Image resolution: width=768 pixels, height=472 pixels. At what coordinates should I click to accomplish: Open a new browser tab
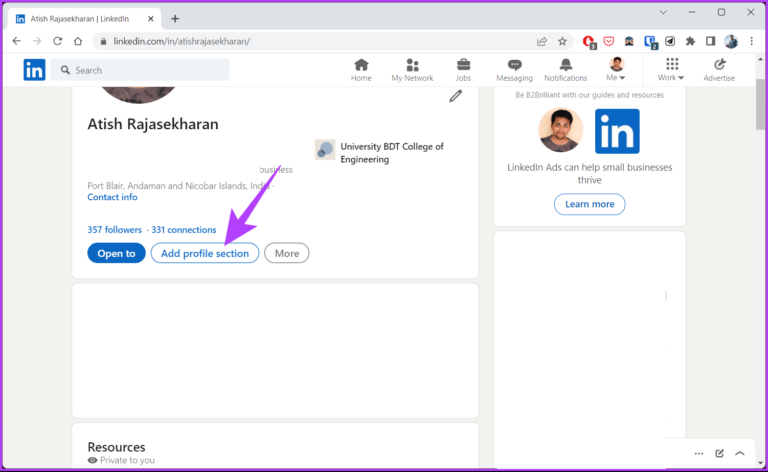coord(175,19)
